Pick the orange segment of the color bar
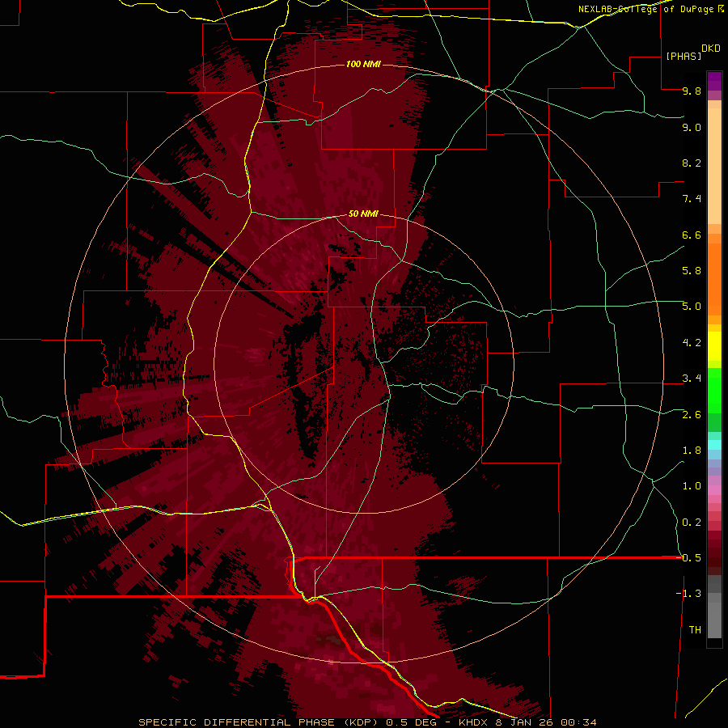This screenshot has height=728, width=728. 714,279
